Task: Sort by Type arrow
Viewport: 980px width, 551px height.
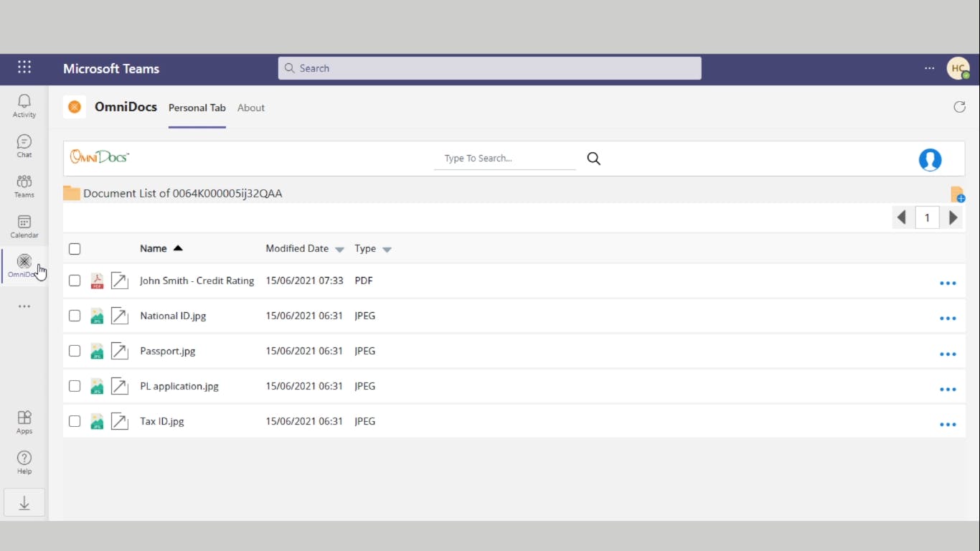Action: (x=387, y=250)
